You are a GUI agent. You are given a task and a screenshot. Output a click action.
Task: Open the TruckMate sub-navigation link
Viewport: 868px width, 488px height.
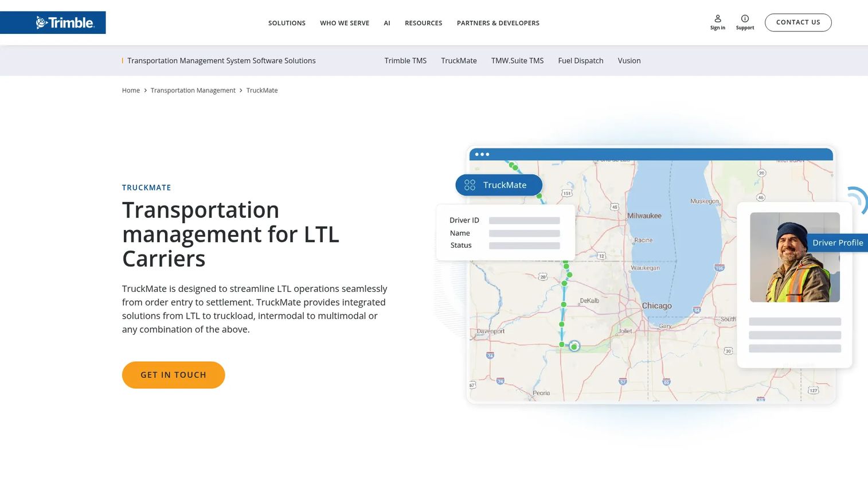pyautogui.click(x=459, y=61)
